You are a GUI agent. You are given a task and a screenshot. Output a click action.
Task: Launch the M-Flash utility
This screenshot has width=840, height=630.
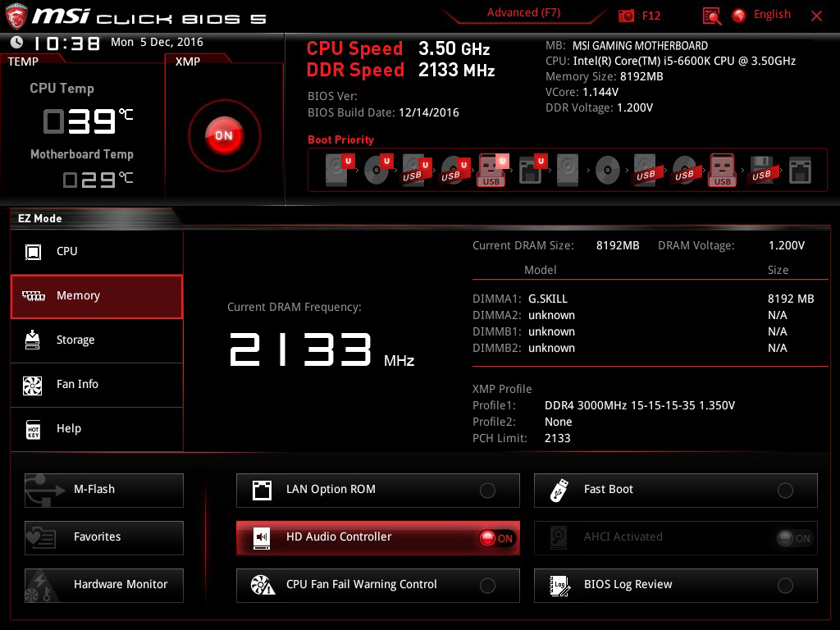104,491
